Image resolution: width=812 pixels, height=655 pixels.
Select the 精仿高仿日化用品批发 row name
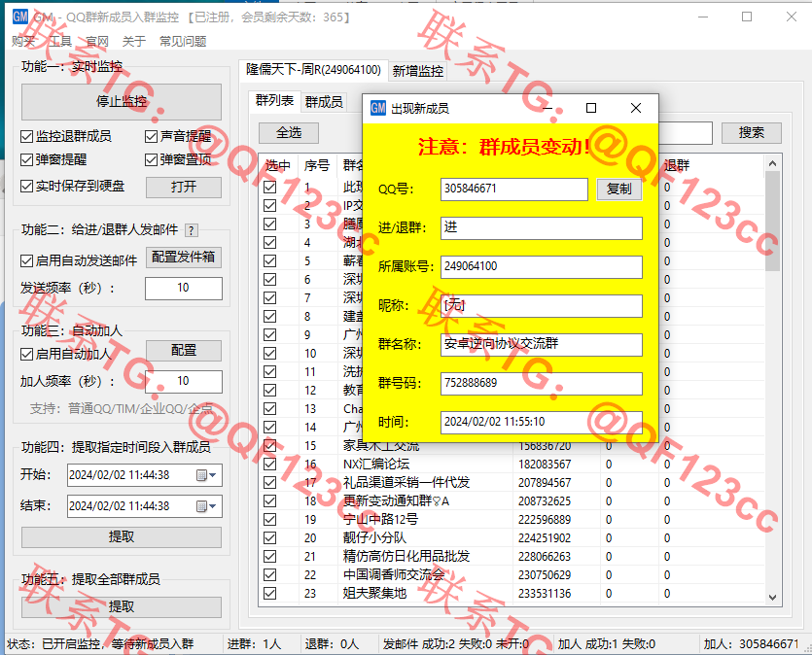(406, 557)
